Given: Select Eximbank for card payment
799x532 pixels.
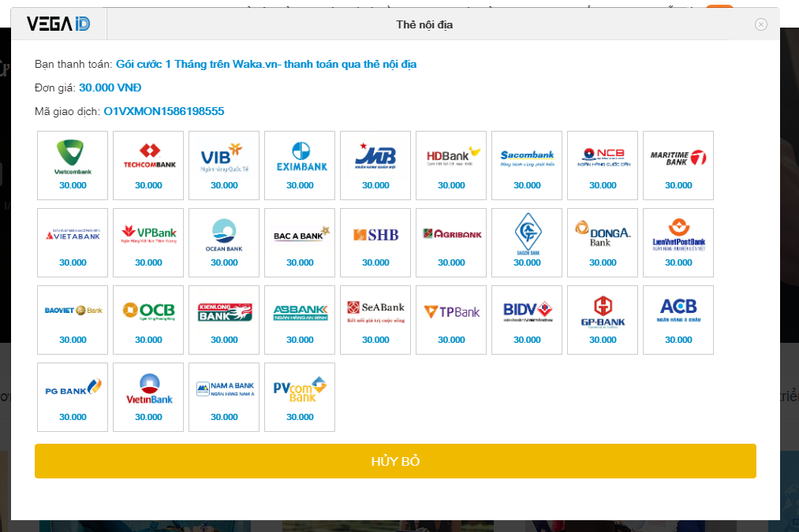Looking at the screenshot, I should tap(300, 165).
